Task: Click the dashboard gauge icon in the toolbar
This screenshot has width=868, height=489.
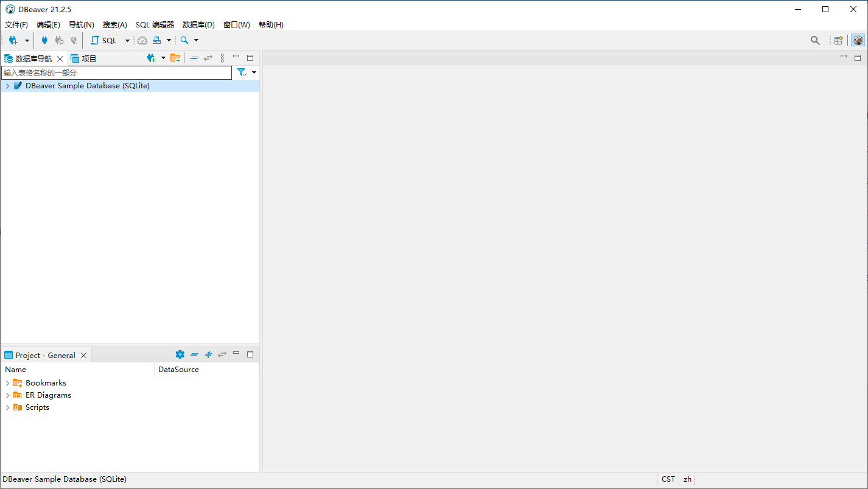Action: 142,40
